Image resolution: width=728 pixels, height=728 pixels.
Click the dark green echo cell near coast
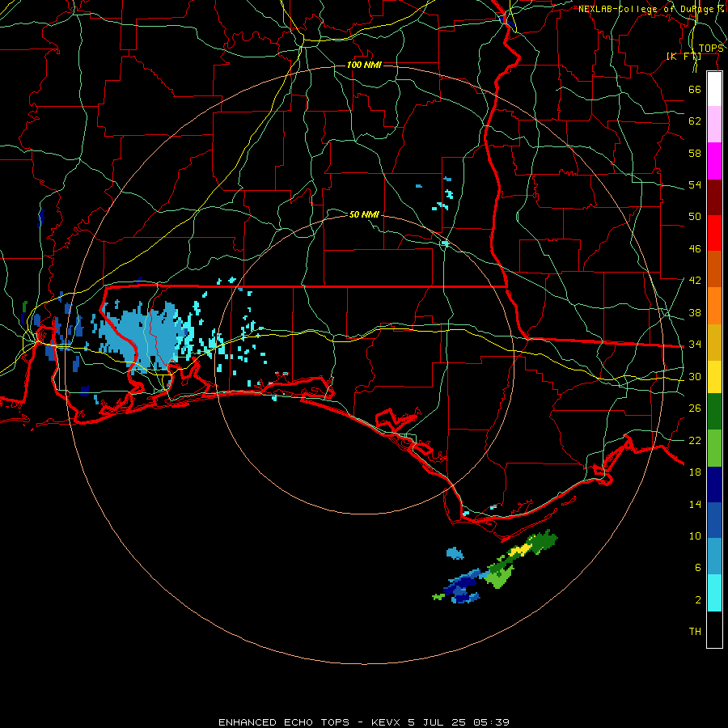click(x=544, y=541)
